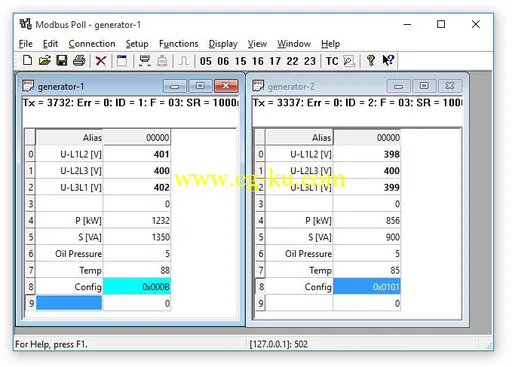Click generator-1 window document icon
This screenshot has height=367, width=512.
pyautogui.click(x=28, y=86)
